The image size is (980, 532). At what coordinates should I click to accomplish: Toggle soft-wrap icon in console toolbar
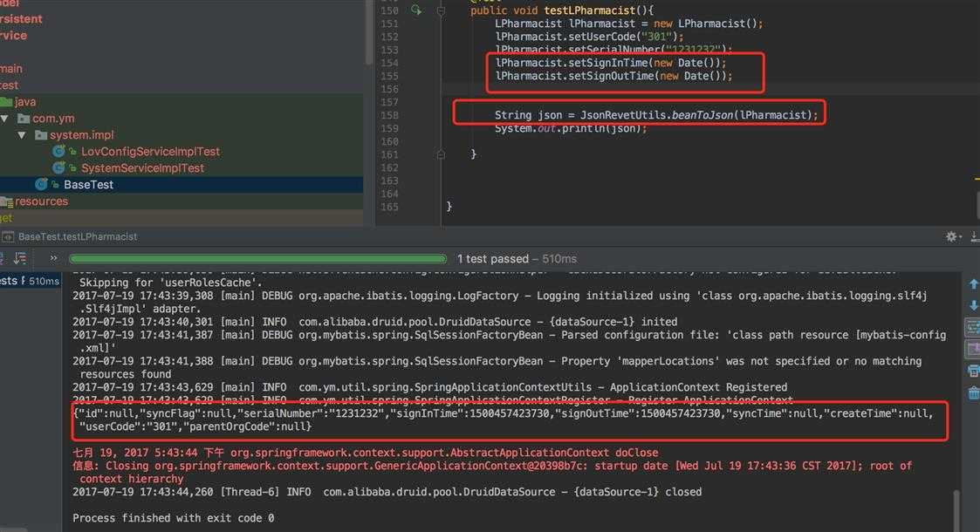coord(973,327)
